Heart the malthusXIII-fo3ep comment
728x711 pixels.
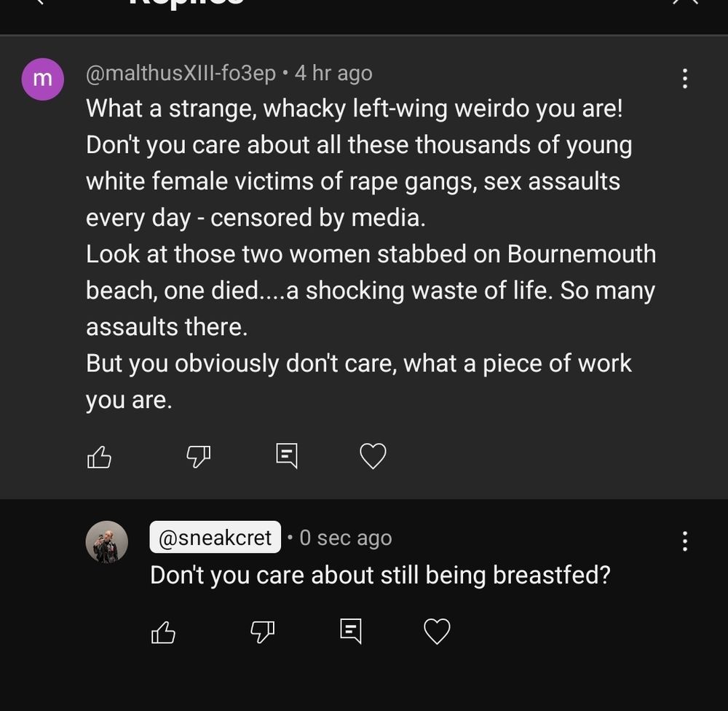click(x=373, y=457)
